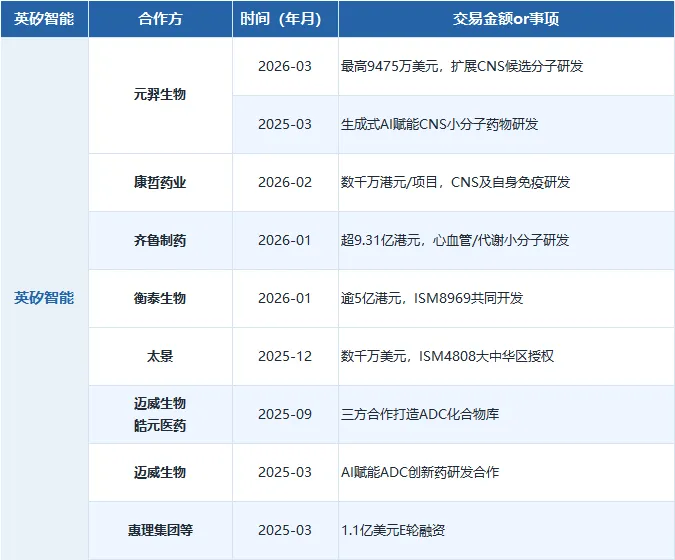Screen dimensions: 675x560
Task: Select the 迈威生物 皓元医药 cell
Action: point(160,415)
